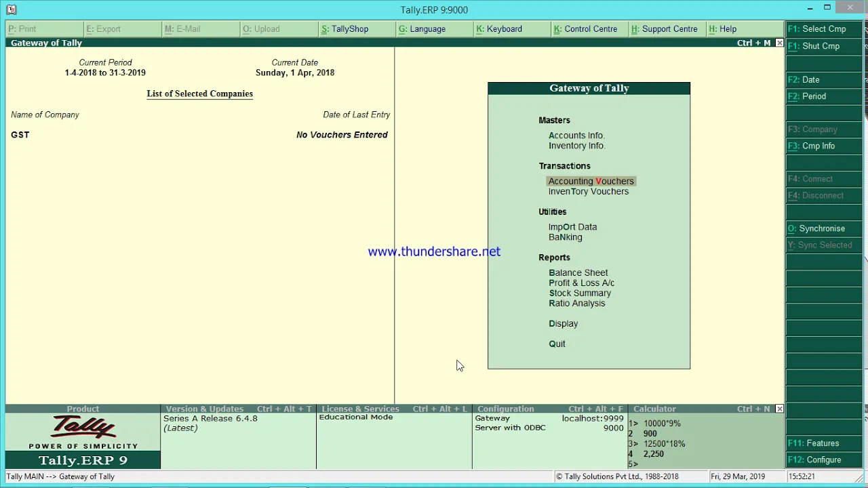Open Banking utility
This screenshot has height=488, width=868.
[565, 237]
